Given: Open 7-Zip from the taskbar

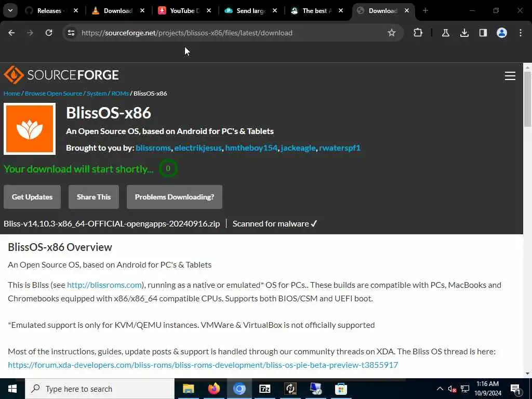Looking at the screenshot, I should pos(264,389).
